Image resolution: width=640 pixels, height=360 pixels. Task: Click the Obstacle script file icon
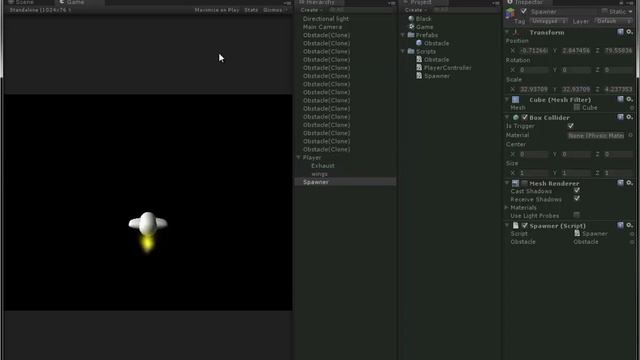(419, 59)
